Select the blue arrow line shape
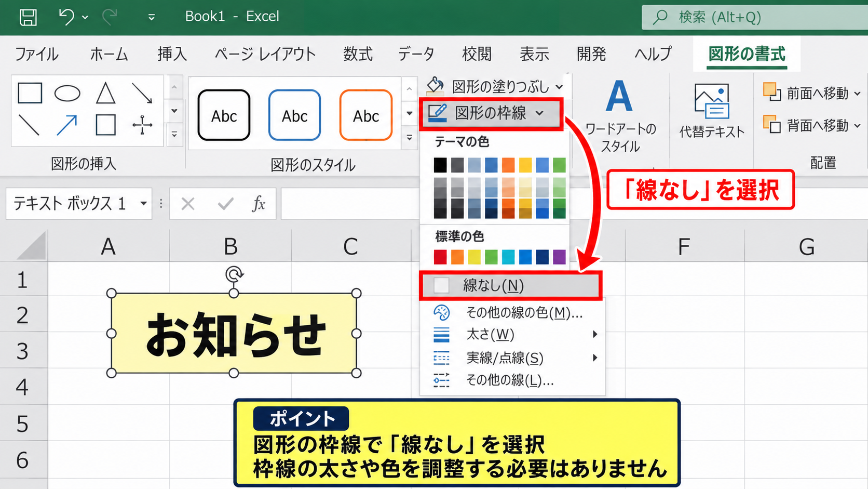Image resolution: width=868 pixels, height=489 pixels. pos(67,125)
